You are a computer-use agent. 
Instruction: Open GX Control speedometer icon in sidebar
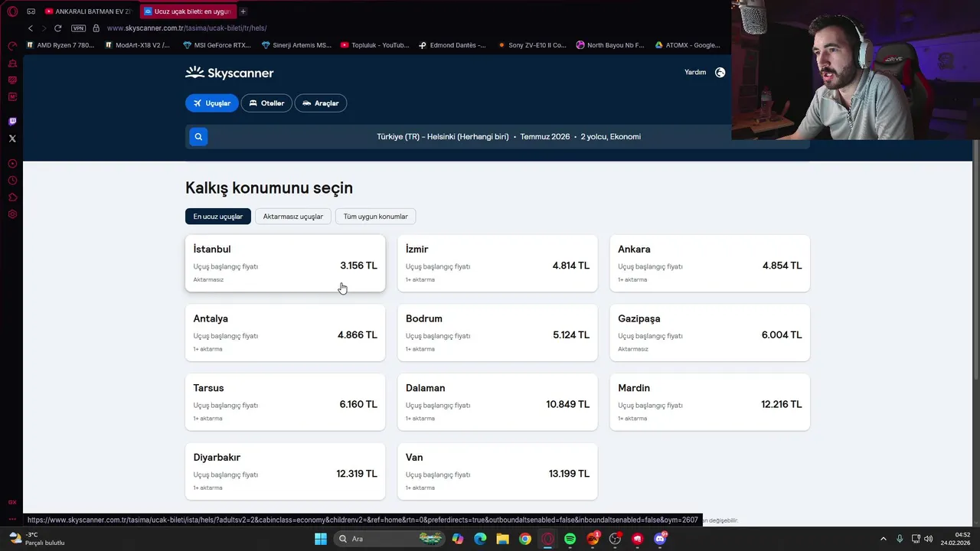12,46
